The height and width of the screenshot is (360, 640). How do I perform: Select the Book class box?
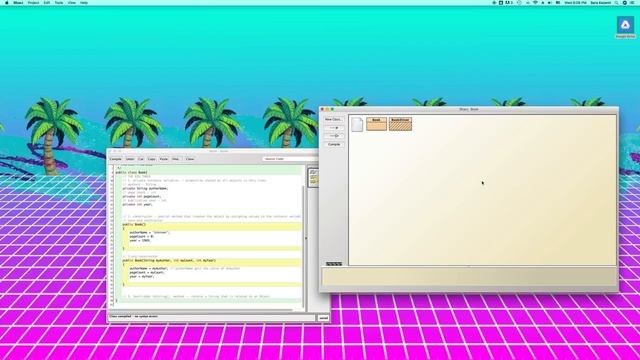[x=376, y=124]
